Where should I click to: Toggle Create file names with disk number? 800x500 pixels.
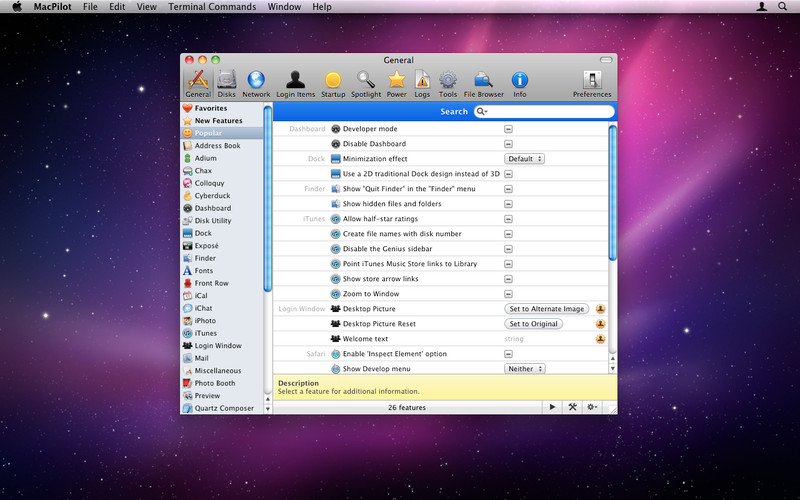(x=508, y=234)
